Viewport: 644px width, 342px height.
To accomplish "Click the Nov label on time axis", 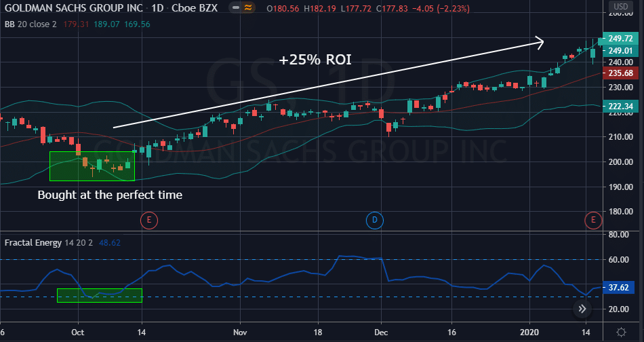I will [240, 332].
